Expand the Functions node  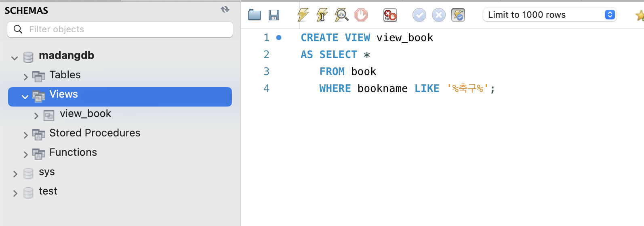(25, 154)
